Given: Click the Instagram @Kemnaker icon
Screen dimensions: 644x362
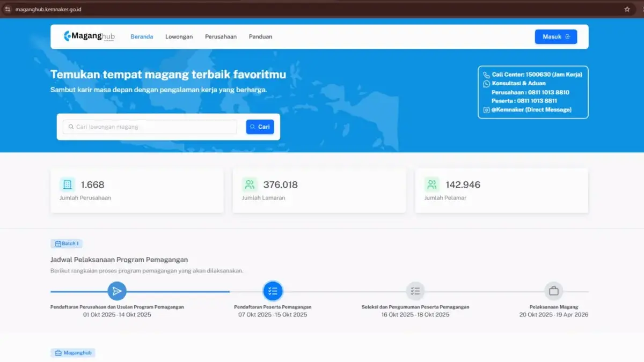Looking at the screenshot, I should click(486, 109).
